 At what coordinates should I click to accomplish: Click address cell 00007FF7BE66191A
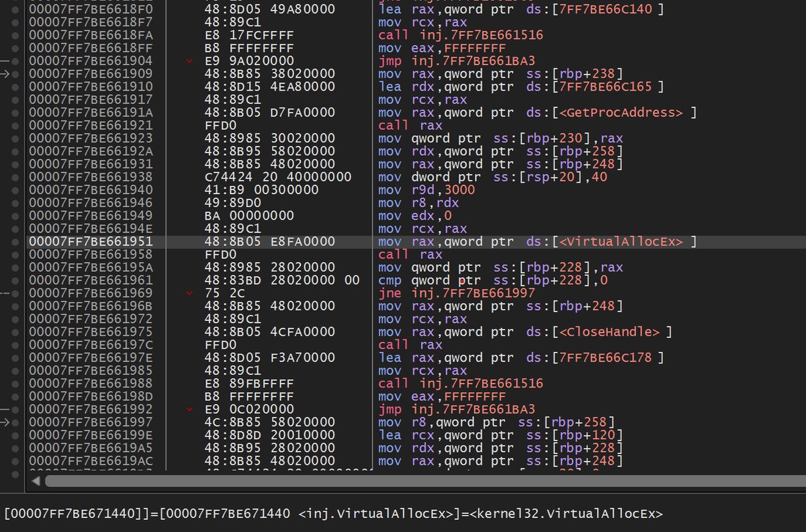91,113
